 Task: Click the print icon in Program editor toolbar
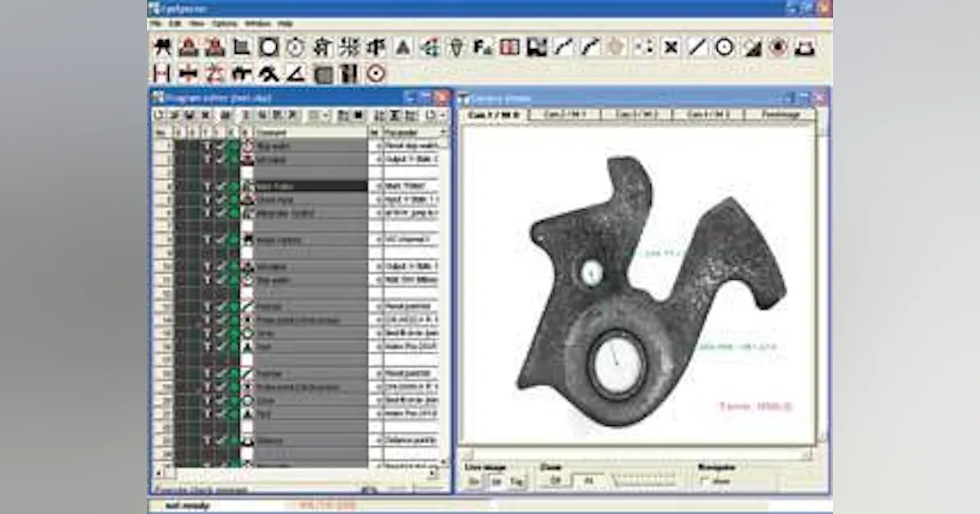[x=225, y=116]
